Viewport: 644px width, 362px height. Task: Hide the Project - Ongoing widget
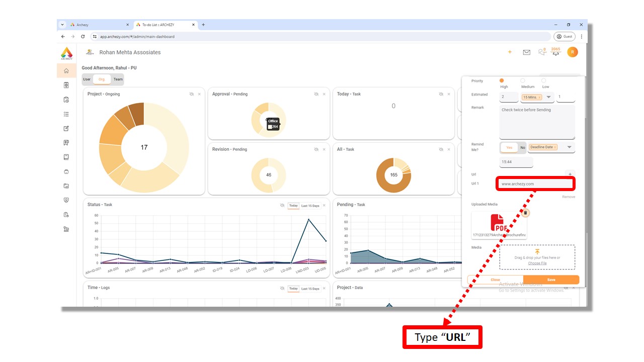pyautogui.click(x=192, y=94)
